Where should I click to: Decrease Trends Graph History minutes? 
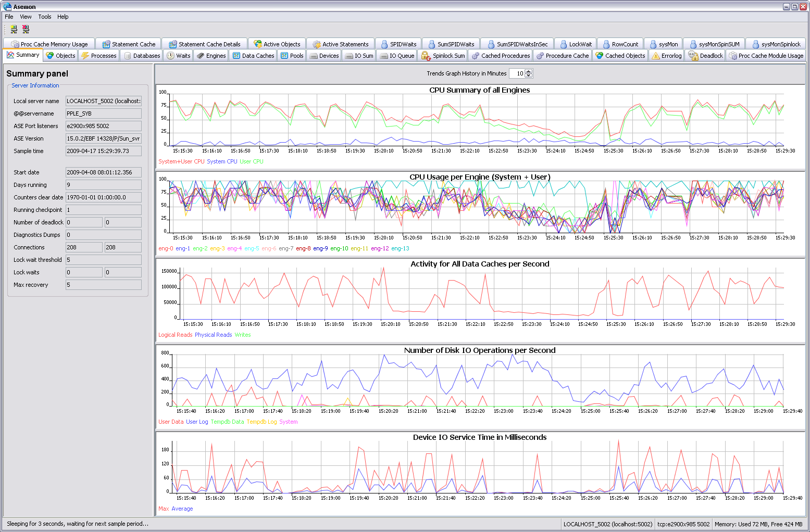tap(529, 75)
